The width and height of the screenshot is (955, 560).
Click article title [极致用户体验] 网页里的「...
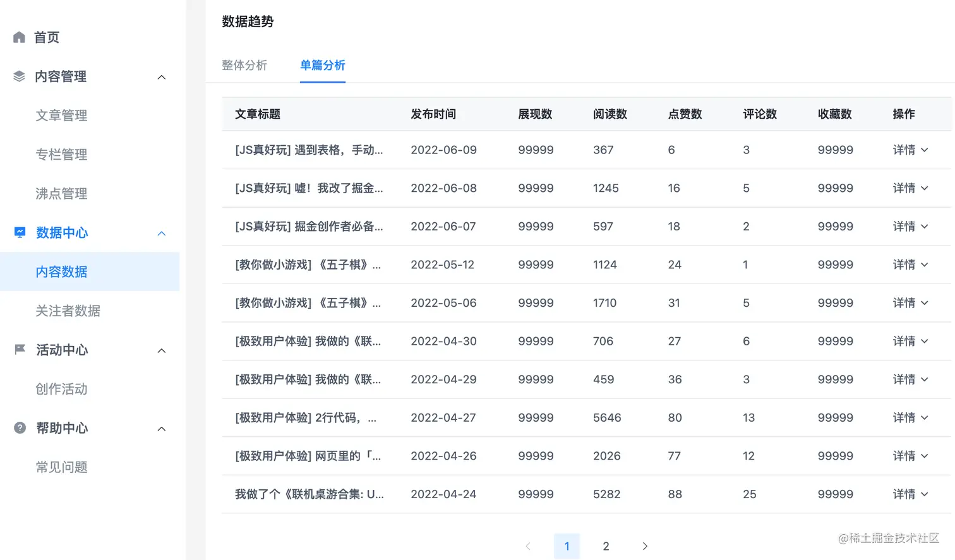pos(308,456)
